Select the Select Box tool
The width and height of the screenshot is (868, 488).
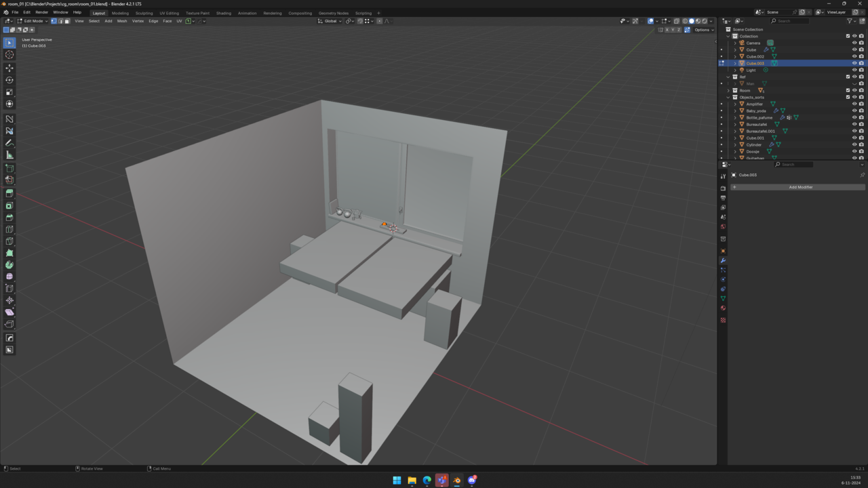point(9,43)
